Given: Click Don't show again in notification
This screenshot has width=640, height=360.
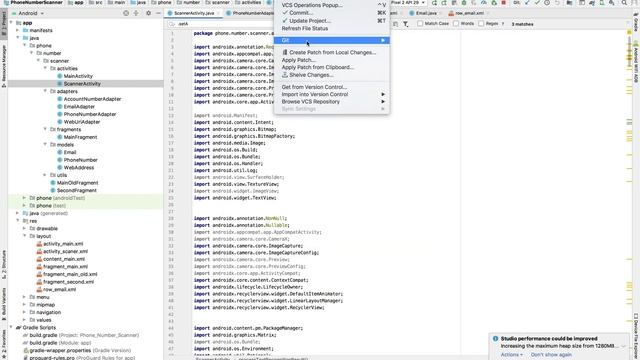Looking at the screenshot, I should (551, 354).
